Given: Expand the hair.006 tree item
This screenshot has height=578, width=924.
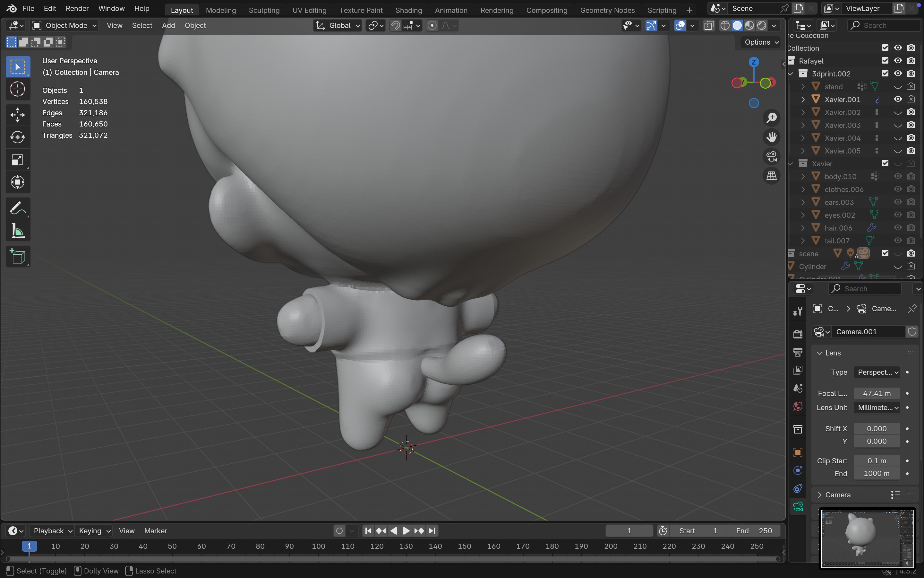Looking at the screenshot, I should [x=803, y=228].
